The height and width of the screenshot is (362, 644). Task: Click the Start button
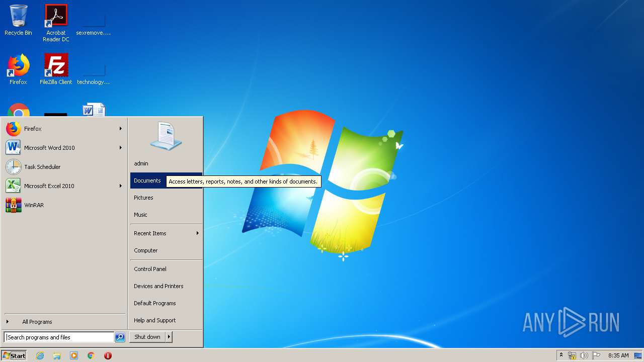(14, 355)
